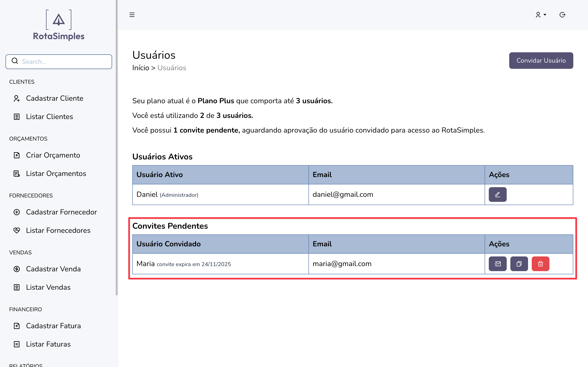Open Criar Orçamento sidebar entry
588x367 pixels.
tap(53, 155)
